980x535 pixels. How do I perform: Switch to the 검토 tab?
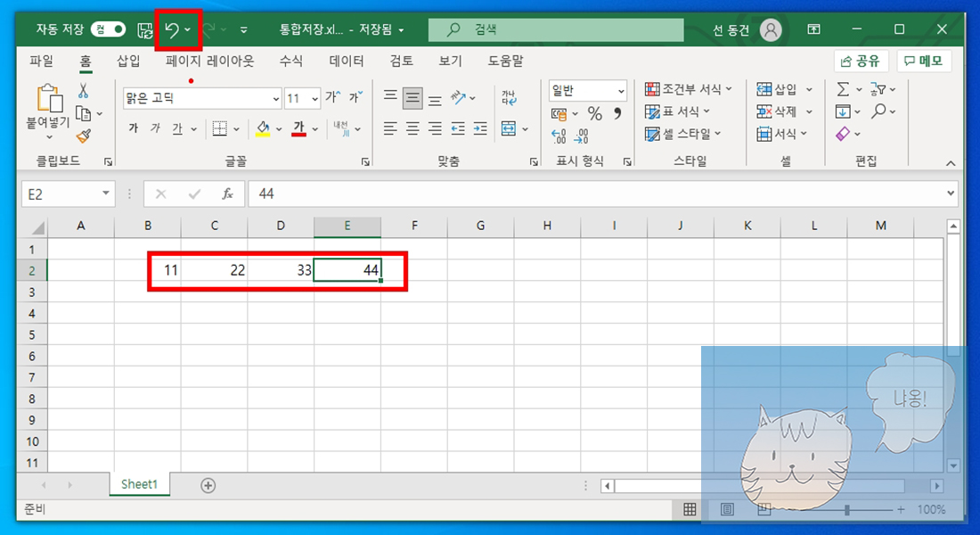point(401,61)
